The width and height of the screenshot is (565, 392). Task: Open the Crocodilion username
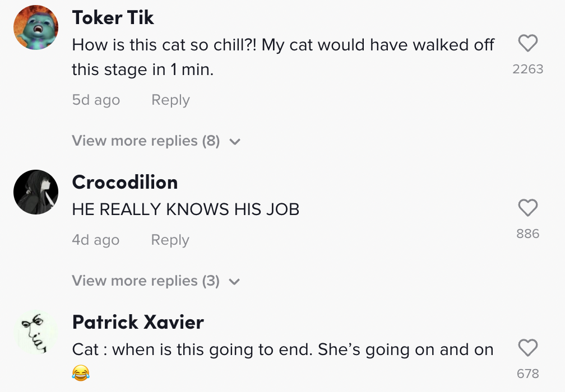click(x=125, y=183)
